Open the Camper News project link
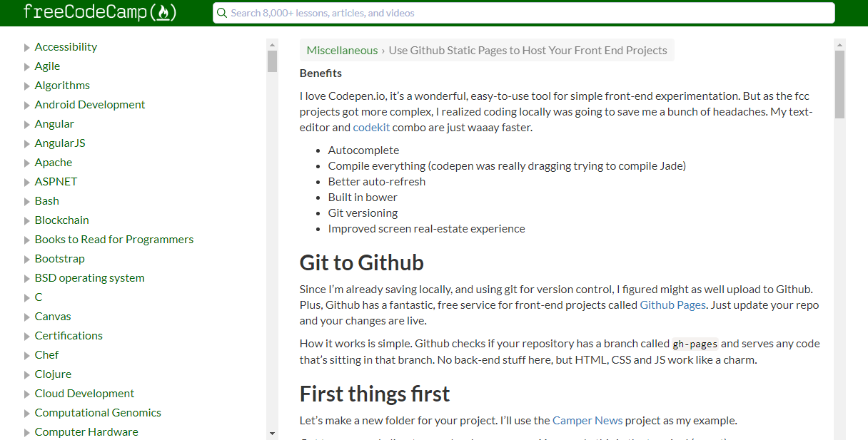The height and width of the screenshot is (440, 868). [587, 421]
